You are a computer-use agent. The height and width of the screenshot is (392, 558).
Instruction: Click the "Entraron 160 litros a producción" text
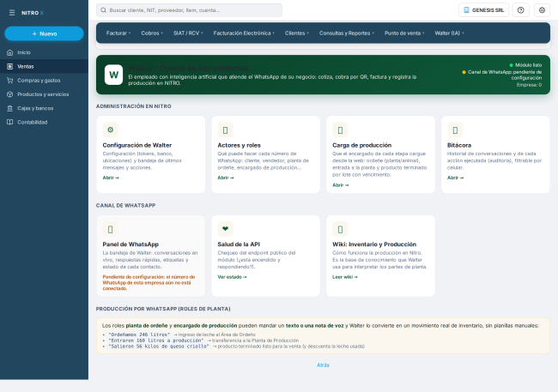click(x=156, y=341)
